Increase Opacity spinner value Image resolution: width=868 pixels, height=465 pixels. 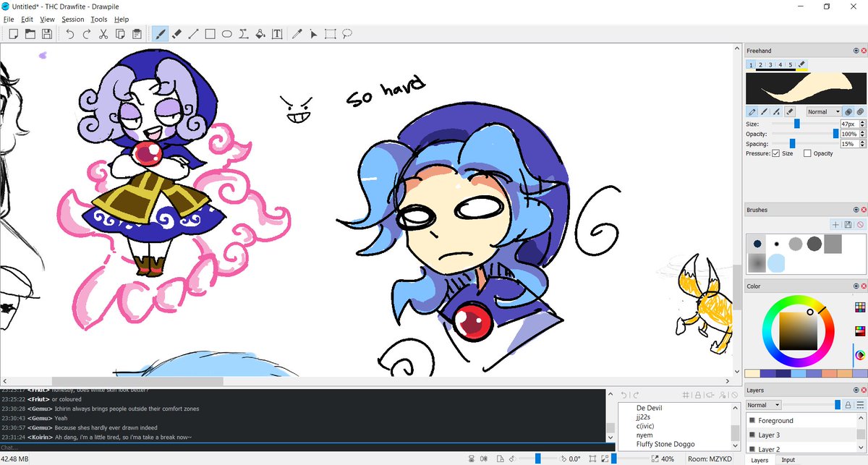(864, 132)
